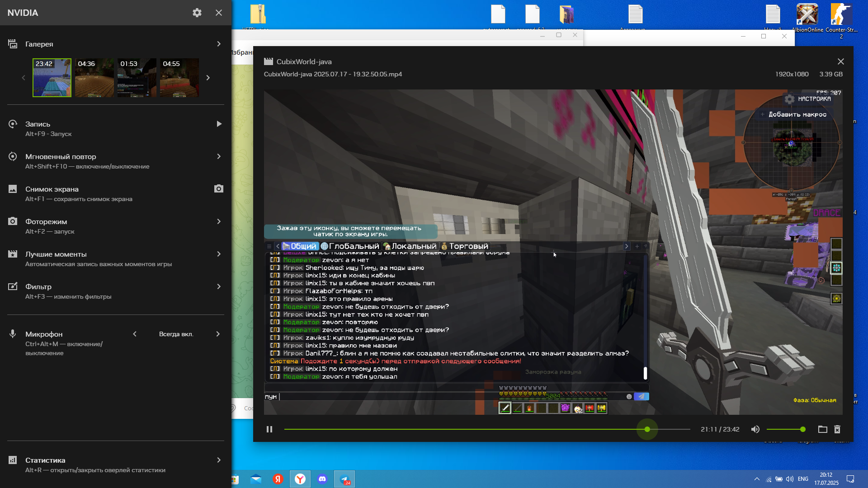Click the Запись record circle icon

tap(13, 124)
